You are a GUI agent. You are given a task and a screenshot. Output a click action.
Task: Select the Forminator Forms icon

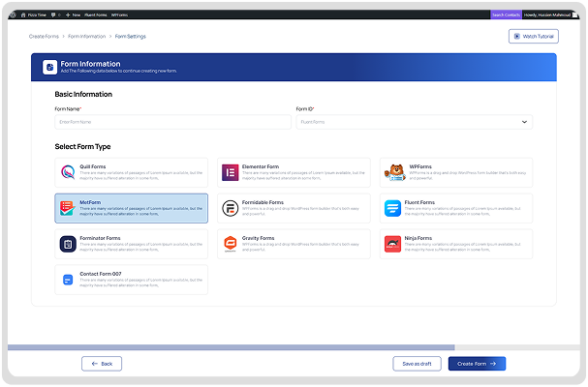(68, 244)
